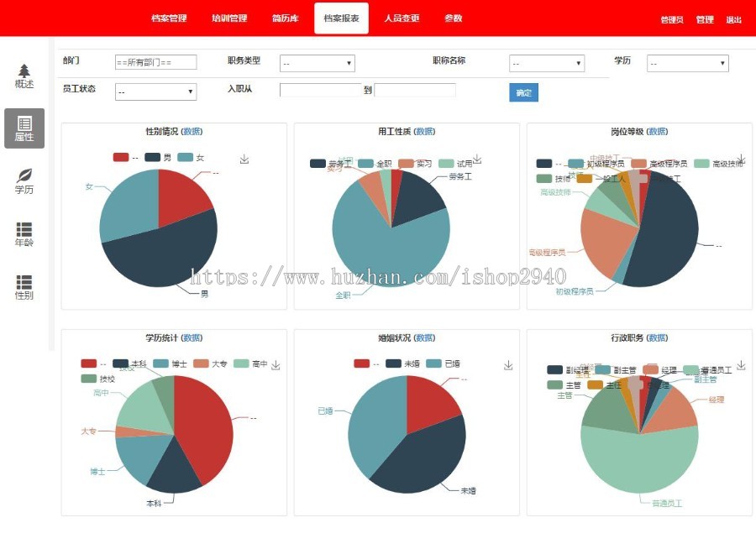The image size is (756, 549).
Task: Open 数据 link of 婚姻状况 chart
Action: pos(425,338)
